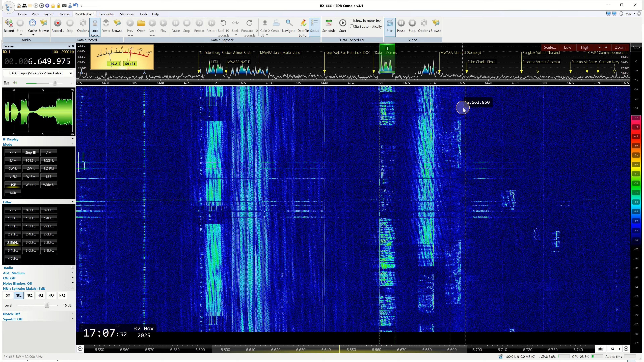Enable Show in status bar checkbox
The image size is (644, 362).
pos(352,21)
